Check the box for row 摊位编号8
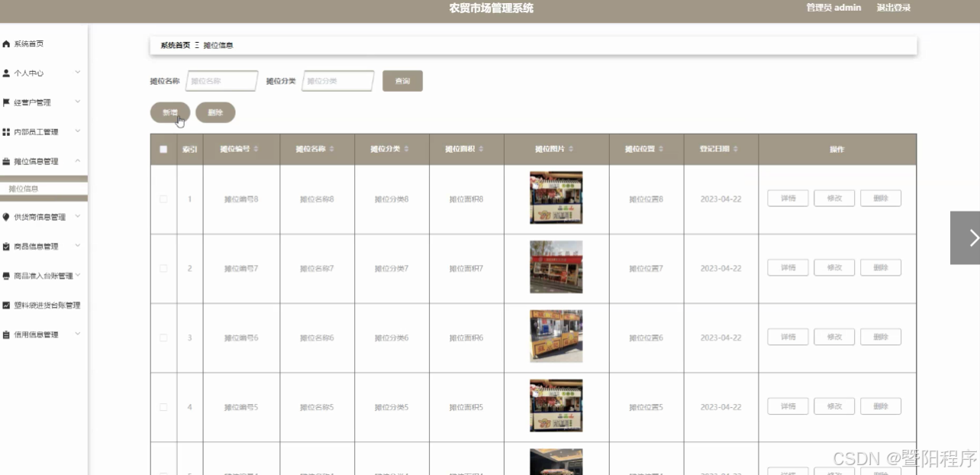Image resolution: width=980 pixels, height=475 pixels. [163, 199]
